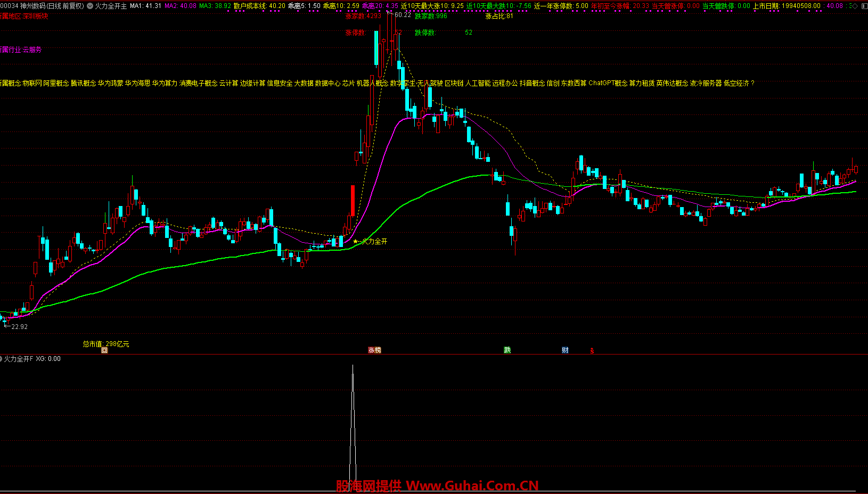
Task: Click the 乖离5: 1.50 label
Action: (304, 6)
